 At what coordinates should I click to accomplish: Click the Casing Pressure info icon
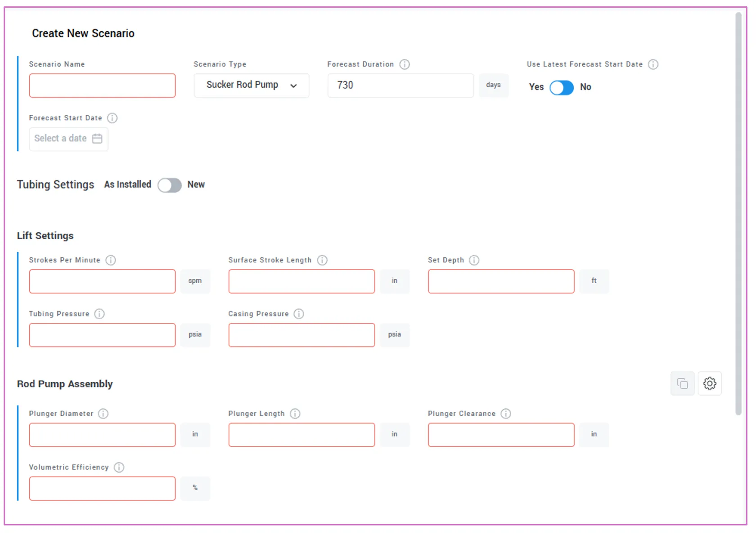click(x=299, y=314)
